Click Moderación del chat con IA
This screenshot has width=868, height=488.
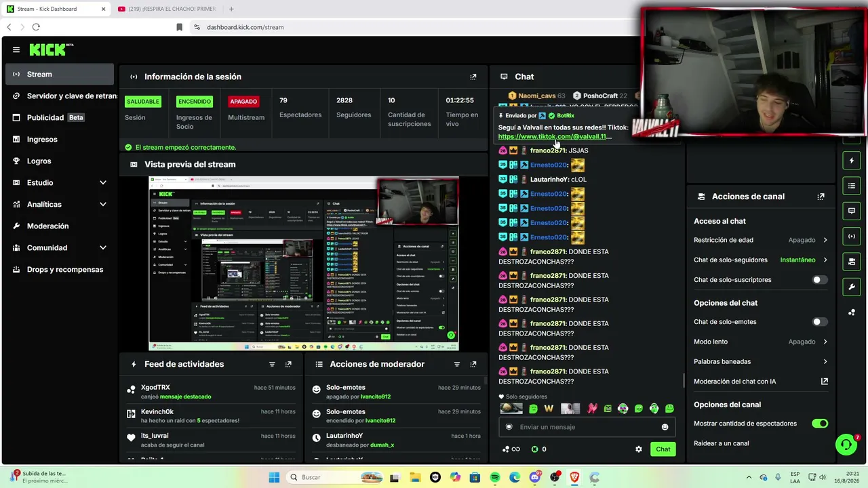[x=734, y=381]
